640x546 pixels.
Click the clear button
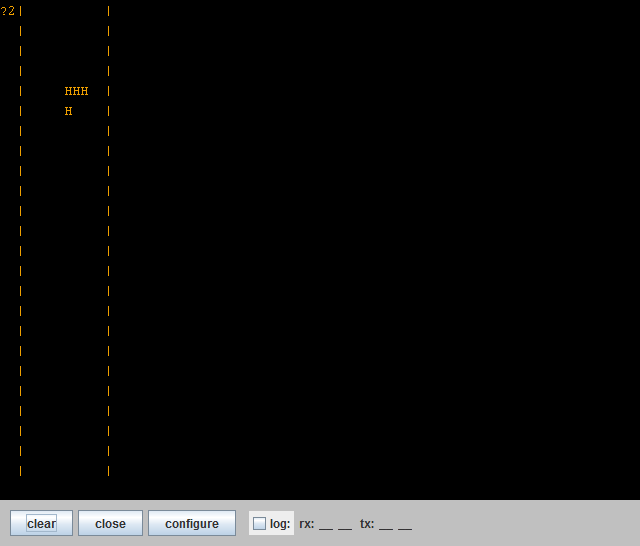(x=41, y=523)
